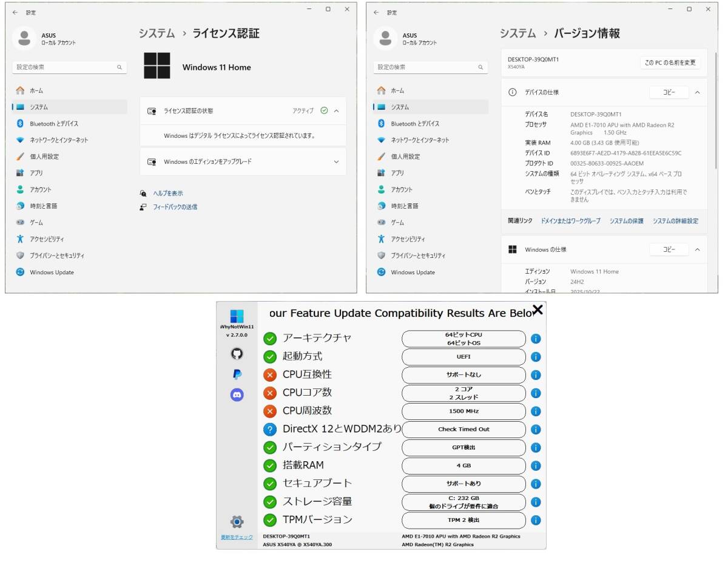This screenshot has width=728, height=585.
Task: Close WhyNotWin11 window with the X
Action: coord(537,311)
